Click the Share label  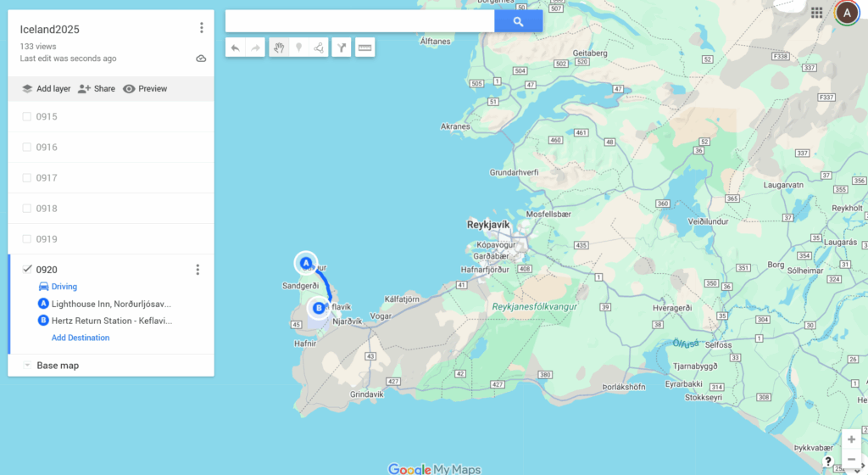104,88
